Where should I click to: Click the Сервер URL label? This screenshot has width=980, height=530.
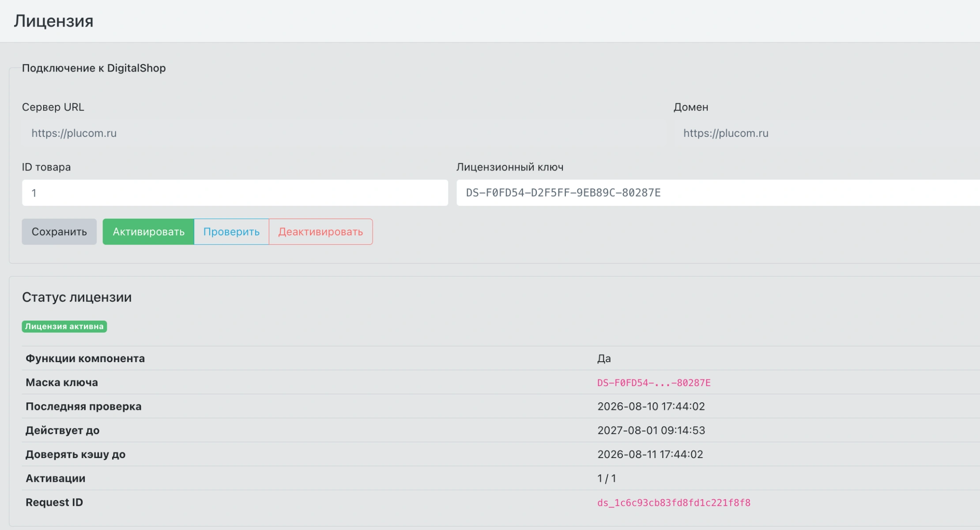[53, 107]
